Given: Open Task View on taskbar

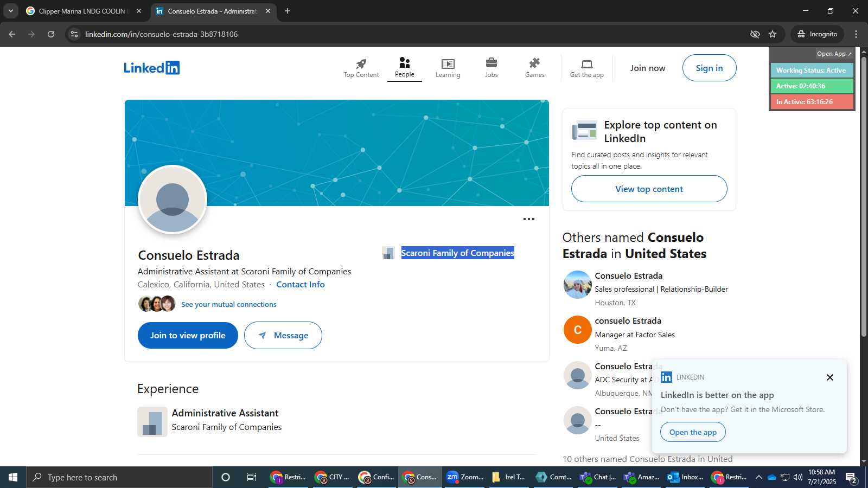Looking at the screenshot, I should pos(252,477).
